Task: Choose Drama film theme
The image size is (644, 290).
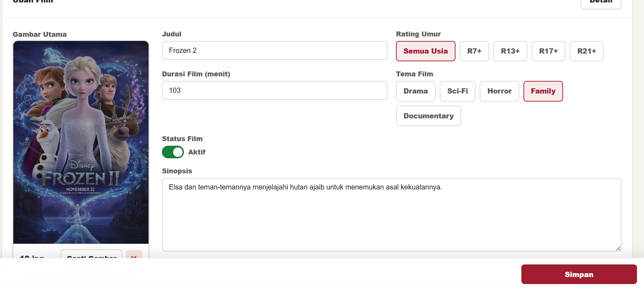Action: (x=415, y=91)
